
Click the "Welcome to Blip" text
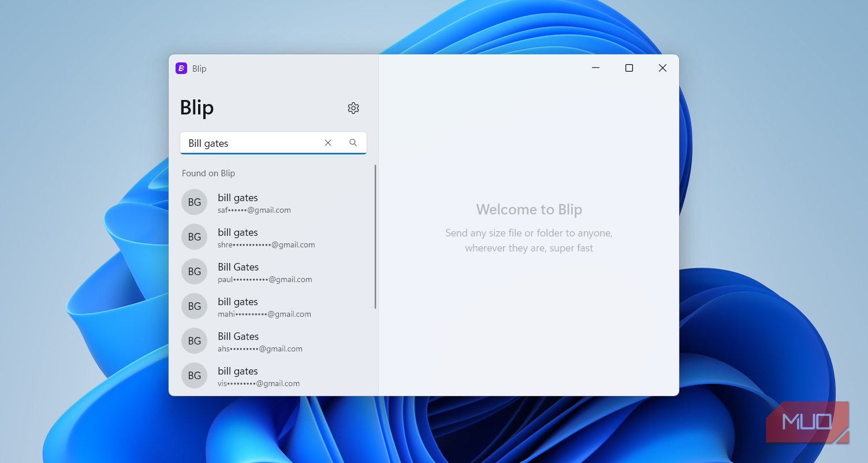(529, 209)
